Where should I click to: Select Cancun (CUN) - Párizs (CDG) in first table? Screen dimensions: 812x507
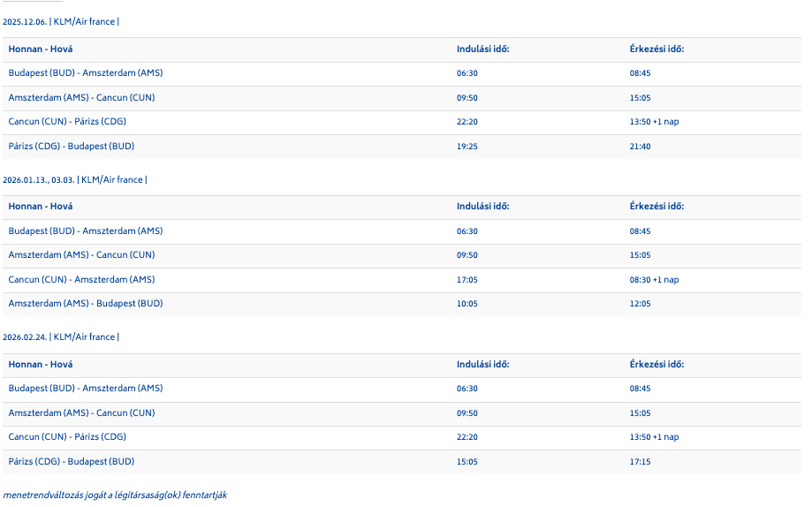[x=67, y=122]
